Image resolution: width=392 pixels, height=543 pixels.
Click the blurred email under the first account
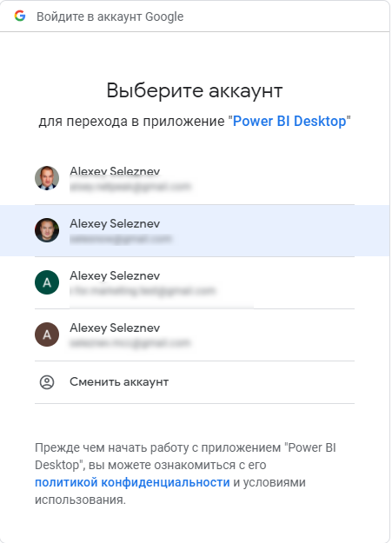[x=130, y=187]
